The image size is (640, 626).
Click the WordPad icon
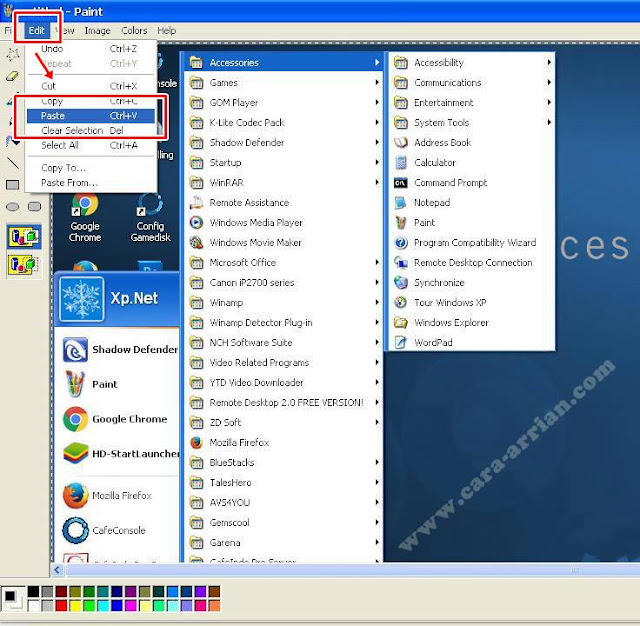[x=401, y=342]
